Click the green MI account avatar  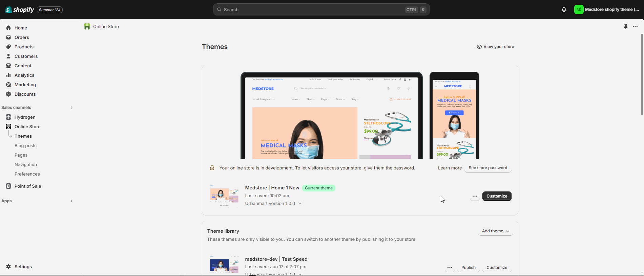(579, 9)
